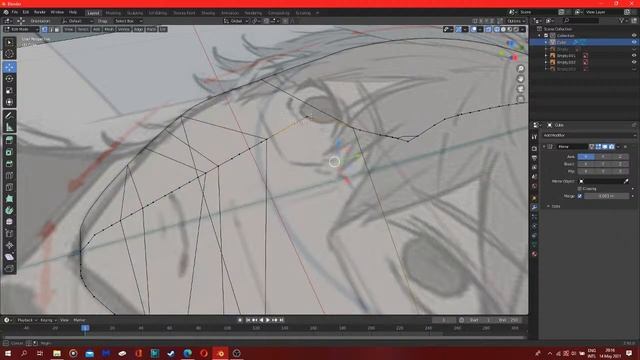
Task: Open the Mesh menu in viewport header
Action: pos(109,29)
